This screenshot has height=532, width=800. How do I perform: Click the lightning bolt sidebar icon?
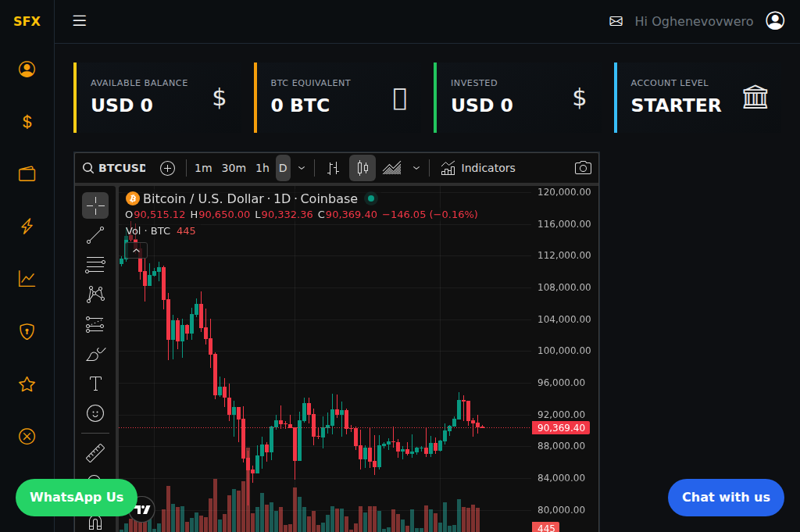tap(27, 227)
